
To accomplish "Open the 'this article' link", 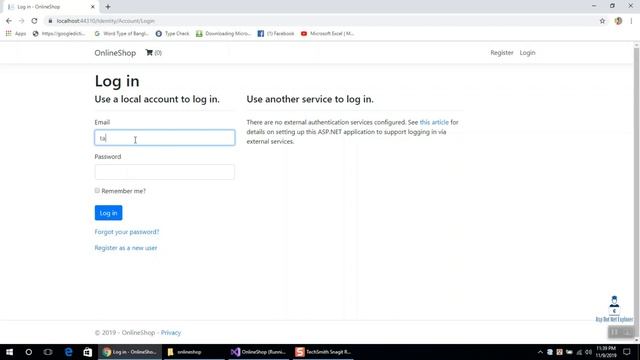I will pyautogui.click(x=434, y=122).
